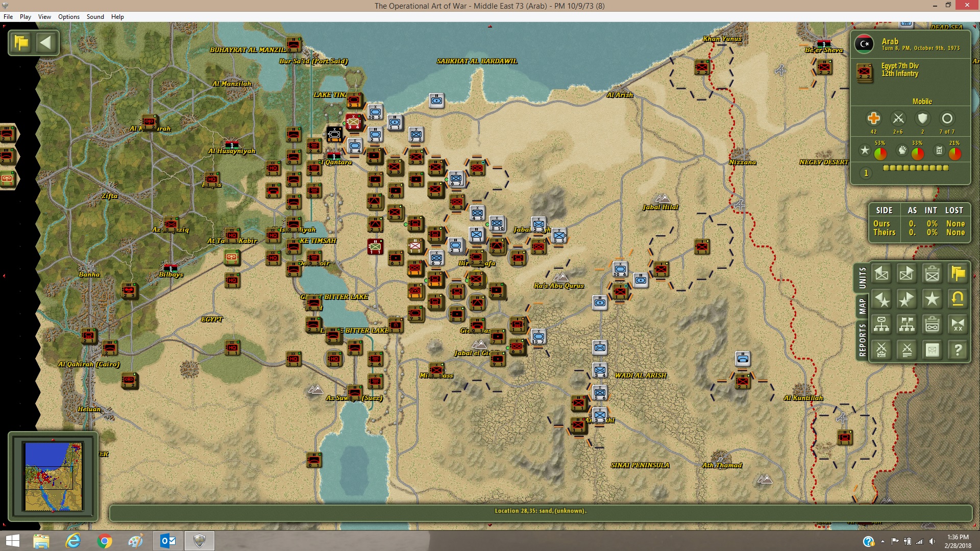Click the number 1 stack indicator circle
The width and height of the screenshot is (980, 551).
coord(866,173)
